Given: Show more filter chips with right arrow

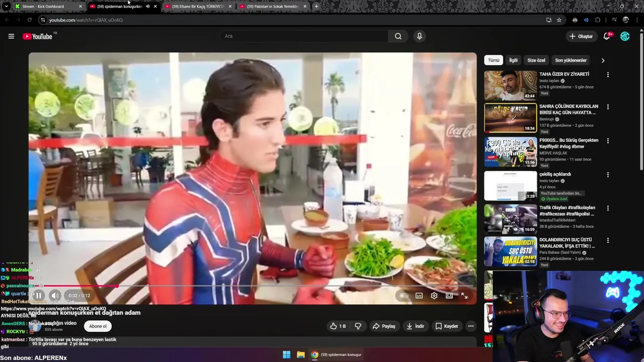Looking at the screenshot, I should [603, 60].
